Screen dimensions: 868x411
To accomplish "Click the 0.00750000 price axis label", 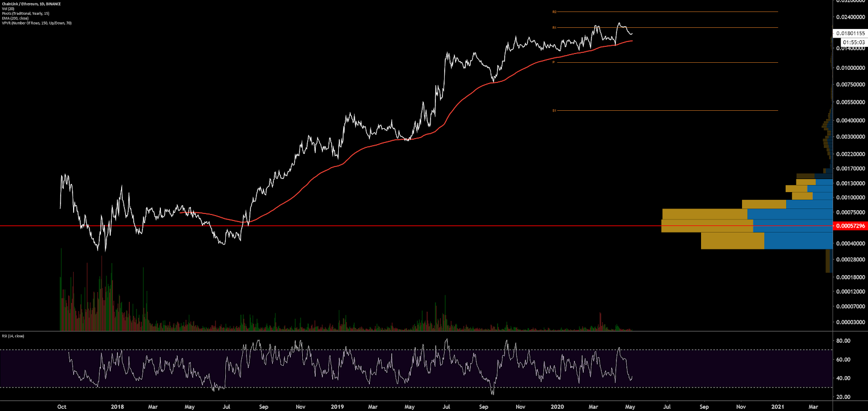I will [850, 85].
